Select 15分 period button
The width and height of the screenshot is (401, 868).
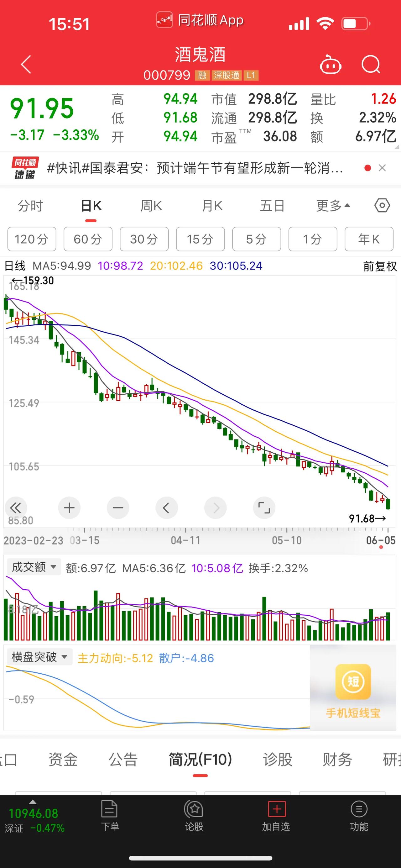point(200,239)
